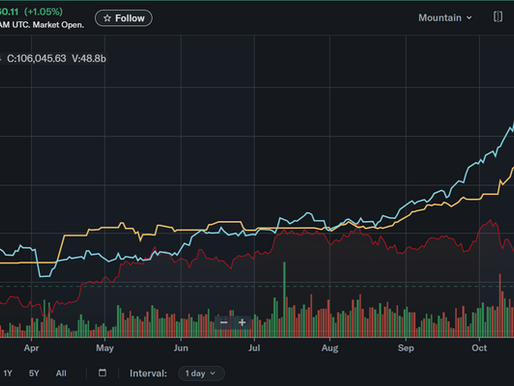Click the Market Open status text
514x386 pixels.
click(x=58, y=25)
